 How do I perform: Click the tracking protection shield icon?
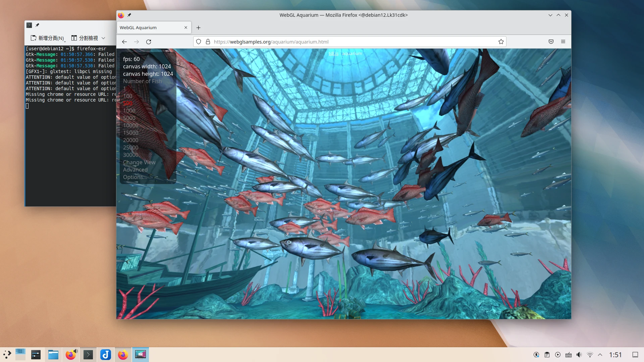(199, 42)
